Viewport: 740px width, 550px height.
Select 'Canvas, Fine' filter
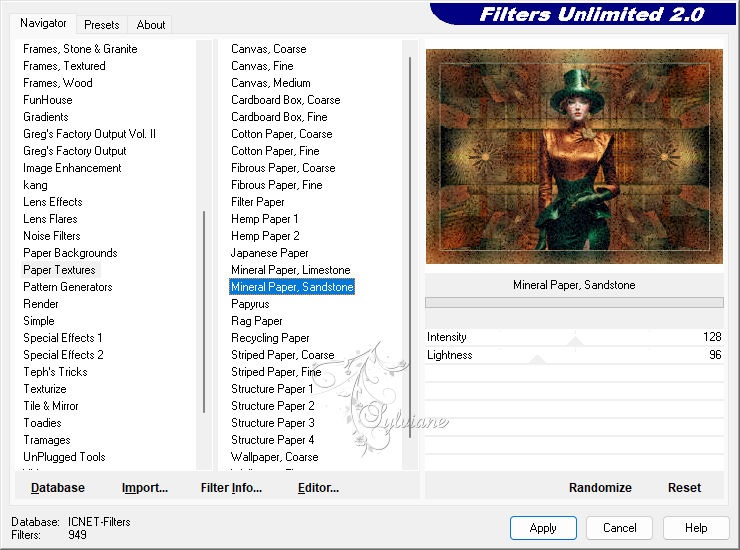tap(262, 66)
